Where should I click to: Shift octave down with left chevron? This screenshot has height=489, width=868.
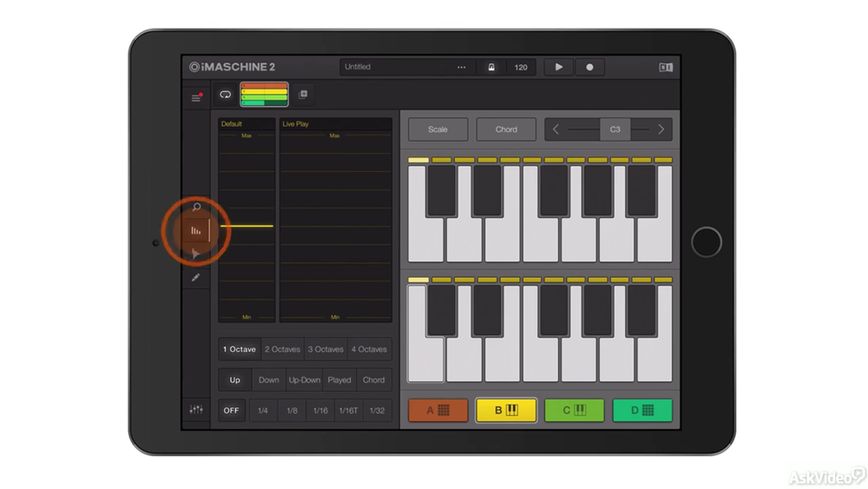(556, 129)
